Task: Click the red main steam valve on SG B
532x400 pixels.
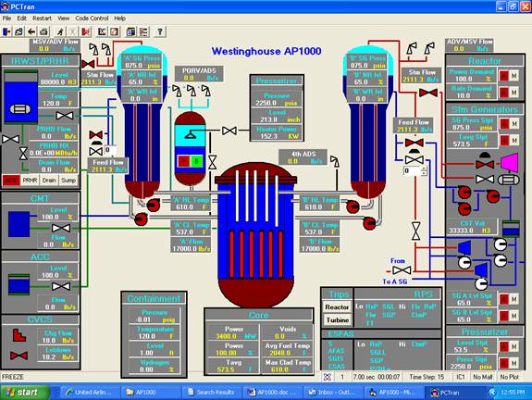Action: click(x=428, y=93)
